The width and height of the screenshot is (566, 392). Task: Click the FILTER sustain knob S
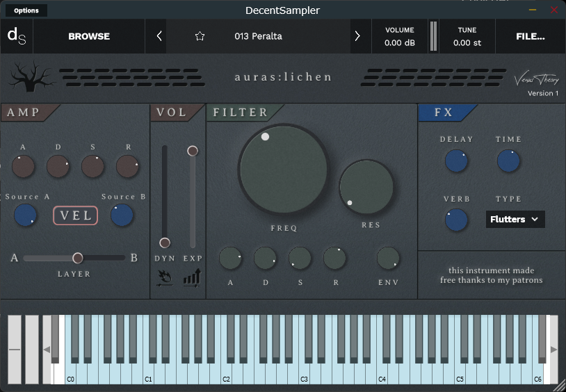pyautogui.click(x=300, y=258)
